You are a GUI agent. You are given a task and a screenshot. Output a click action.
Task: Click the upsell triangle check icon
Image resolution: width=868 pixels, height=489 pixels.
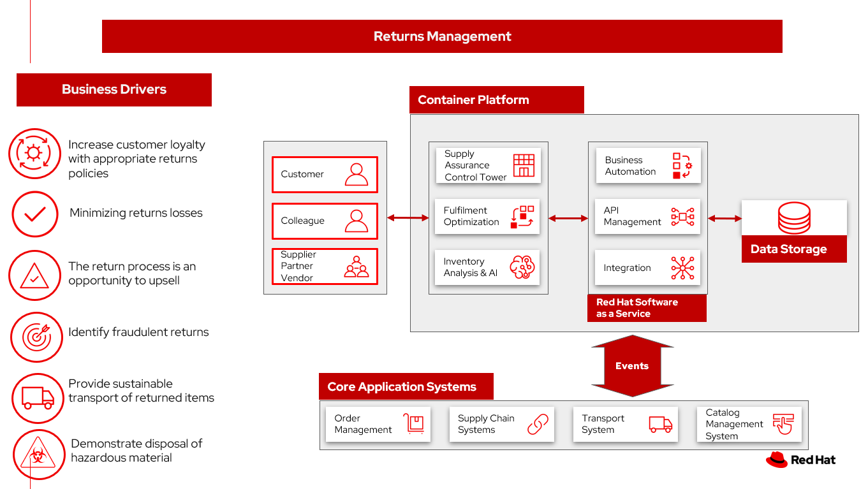(x=35, y=275)
